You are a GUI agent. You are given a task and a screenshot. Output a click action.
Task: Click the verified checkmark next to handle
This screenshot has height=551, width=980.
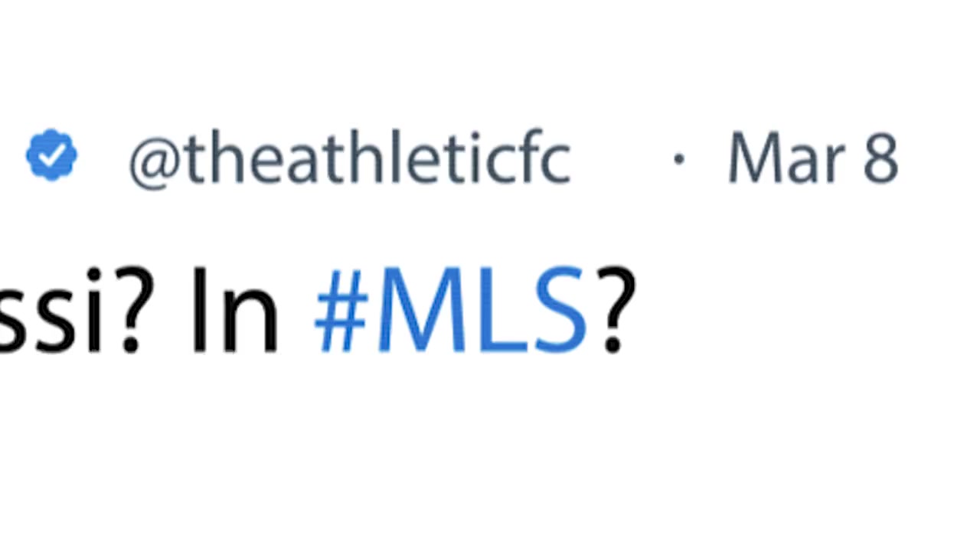51,155
